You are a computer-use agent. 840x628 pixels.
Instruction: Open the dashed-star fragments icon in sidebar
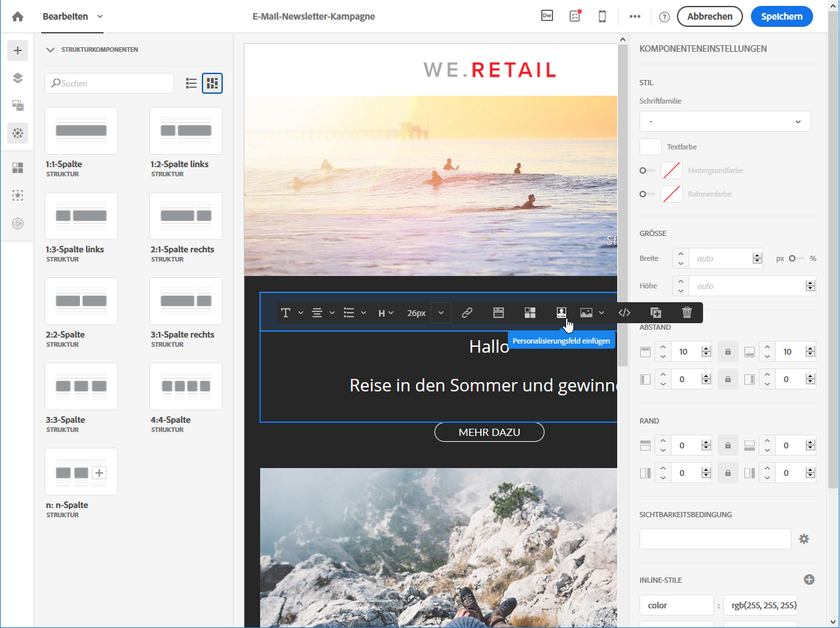18,195
